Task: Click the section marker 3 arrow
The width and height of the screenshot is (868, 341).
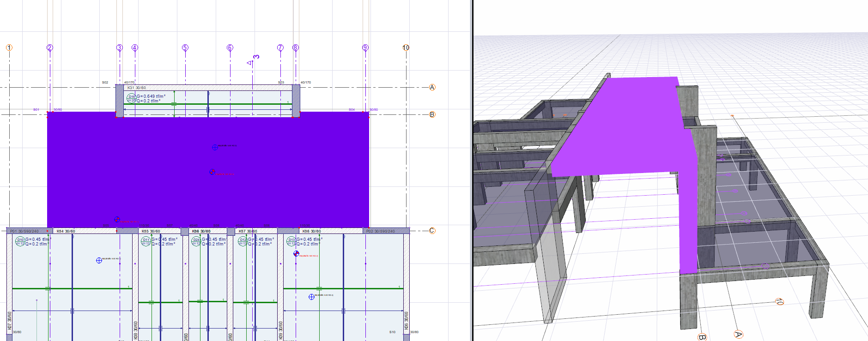Action: tap(250, 62)
